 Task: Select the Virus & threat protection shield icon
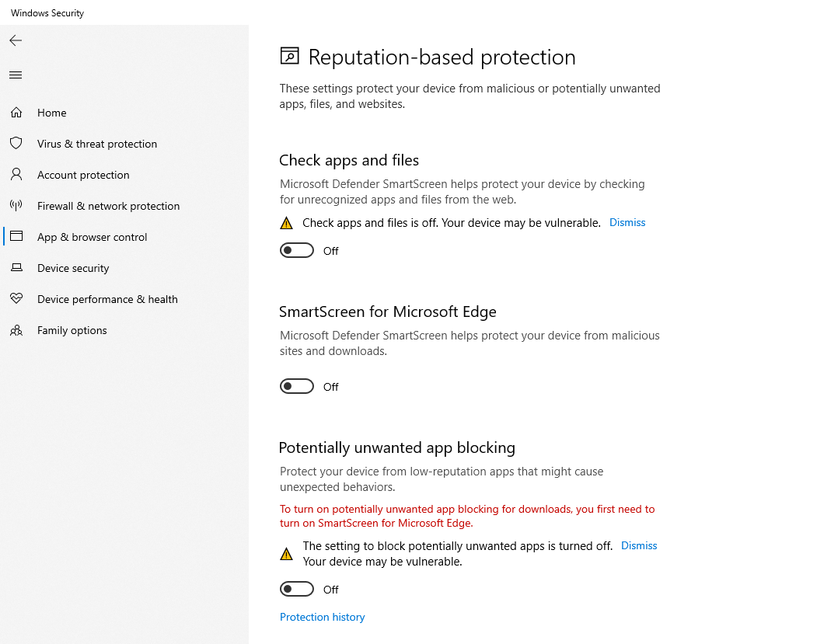(16, 143)
